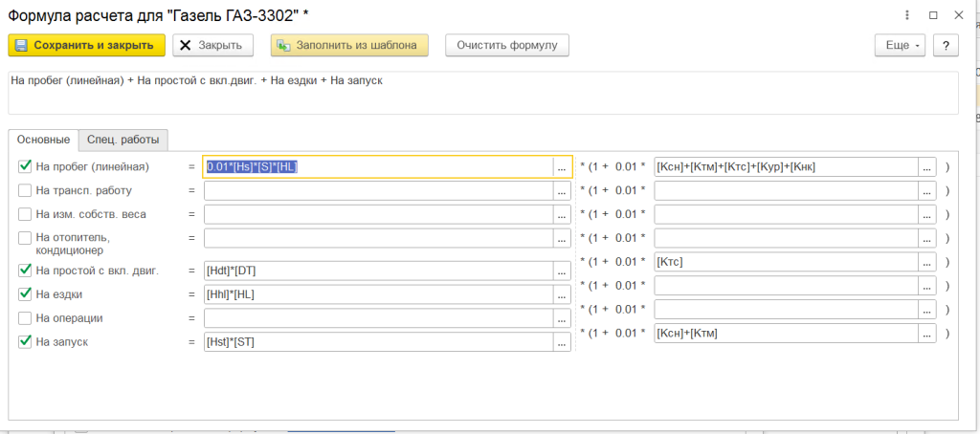
Task: Open ellipsis picker for [Ктс] coefficient field
Action: (x=926, y=262)
